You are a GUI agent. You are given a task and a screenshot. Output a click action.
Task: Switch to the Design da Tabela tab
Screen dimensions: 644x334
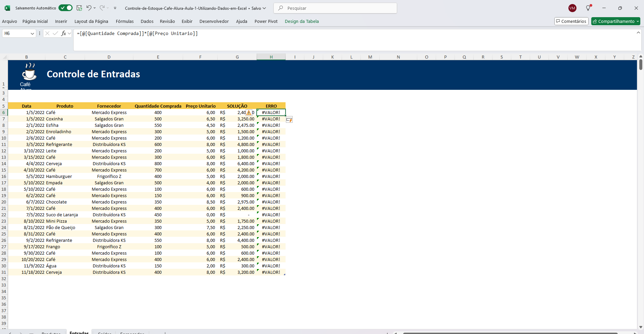point(302,21)
